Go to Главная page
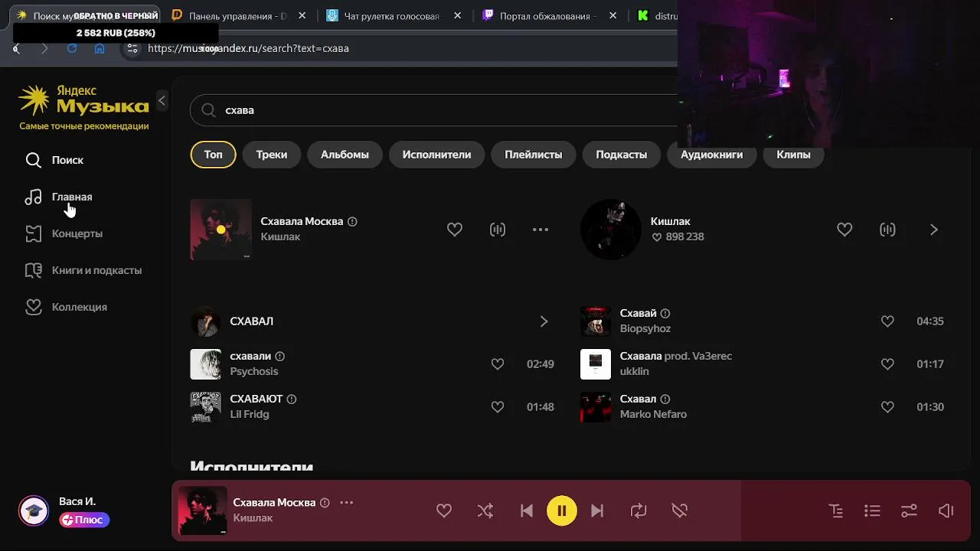Screen dimensions: 980x551 click(58, 197)
